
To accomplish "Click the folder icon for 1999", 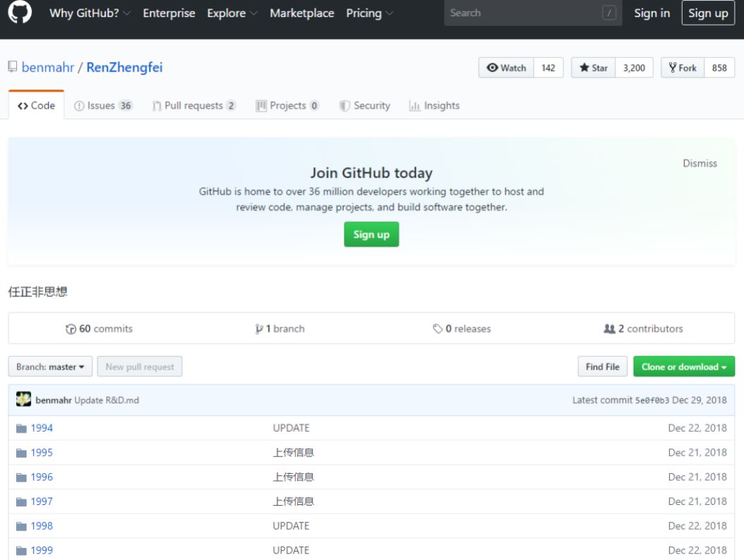I will (x=21, y=551).
